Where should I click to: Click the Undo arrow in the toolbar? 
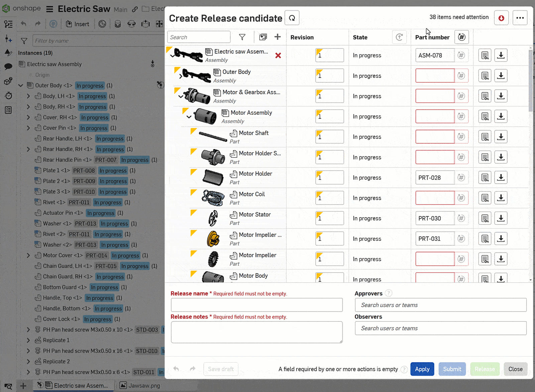point(23,24)
